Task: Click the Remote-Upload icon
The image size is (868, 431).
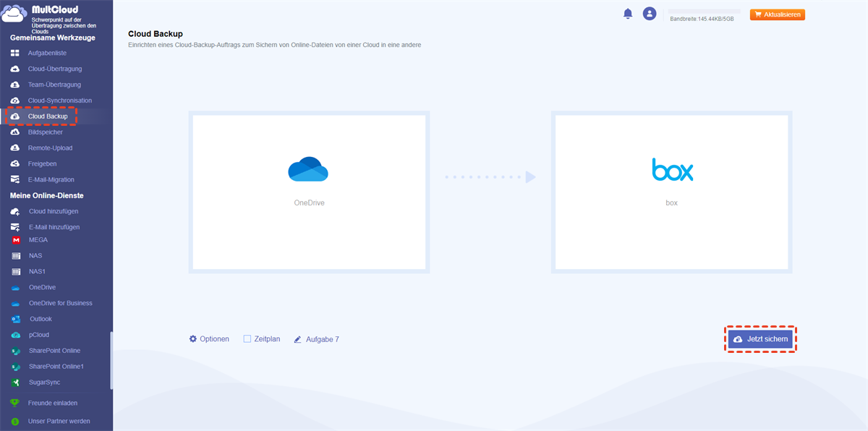Action: pyautogui.click(x=14, y=148)
